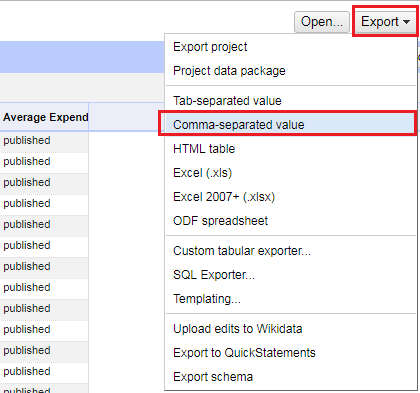420x393 pixels.
Task: Export to Excel 2007+ (.xlsx) format
Action: click(290, 197)
